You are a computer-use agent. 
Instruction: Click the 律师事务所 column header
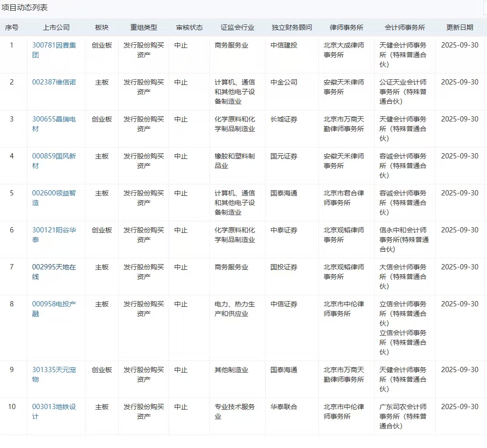pyautogui.click(x=347, y=28)
